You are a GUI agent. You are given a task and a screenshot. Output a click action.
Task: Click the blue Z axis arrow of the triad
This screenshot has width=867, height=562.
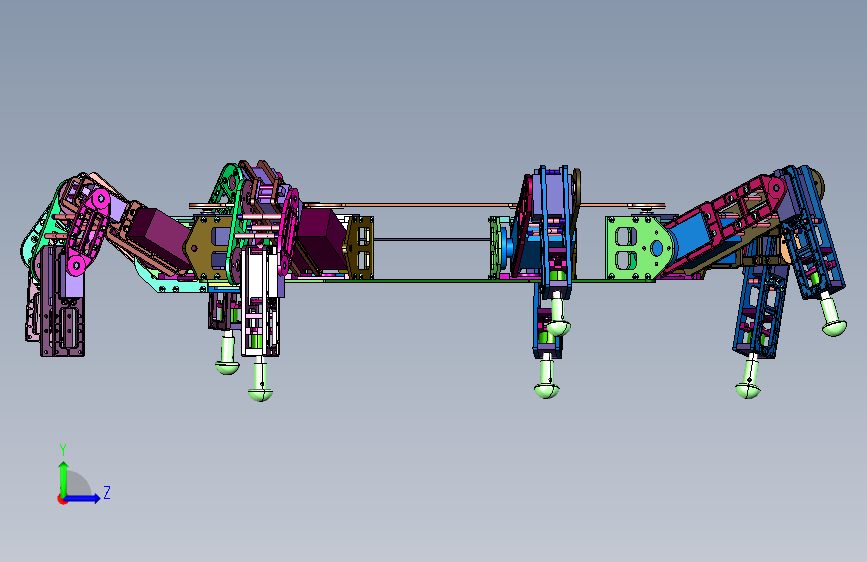click(x=83, y=498)
